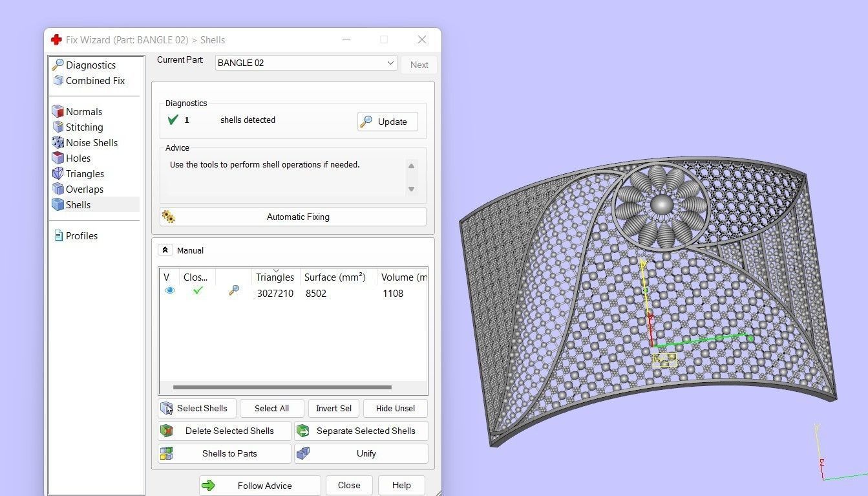
Task: Open Profiles in the sidebar
Action: (x=81, y=236)
